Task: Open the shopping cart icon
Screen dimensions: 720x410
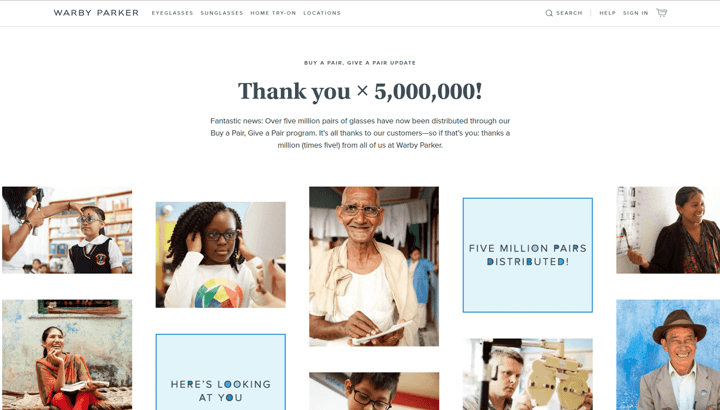Action: tap(661, 13)
